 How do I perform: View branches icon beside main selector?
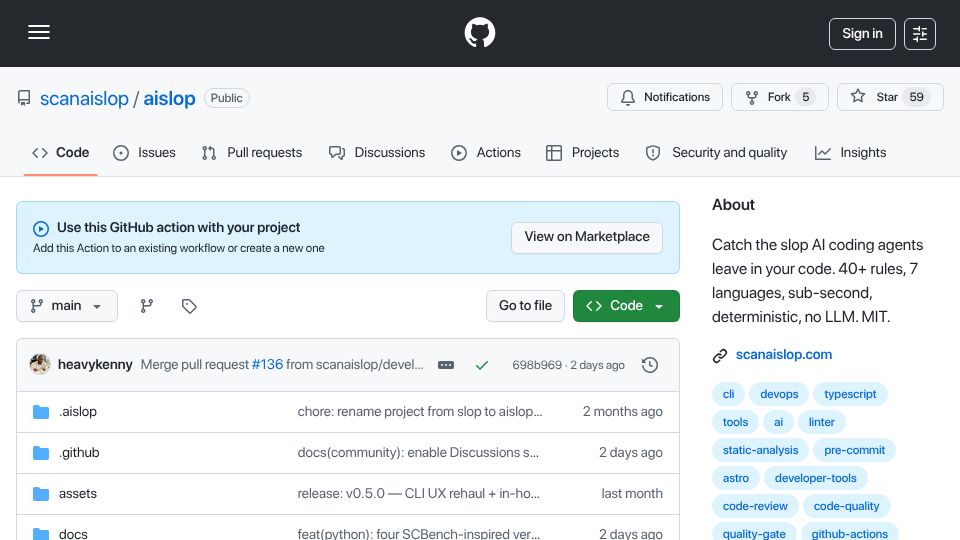[146, 306]
